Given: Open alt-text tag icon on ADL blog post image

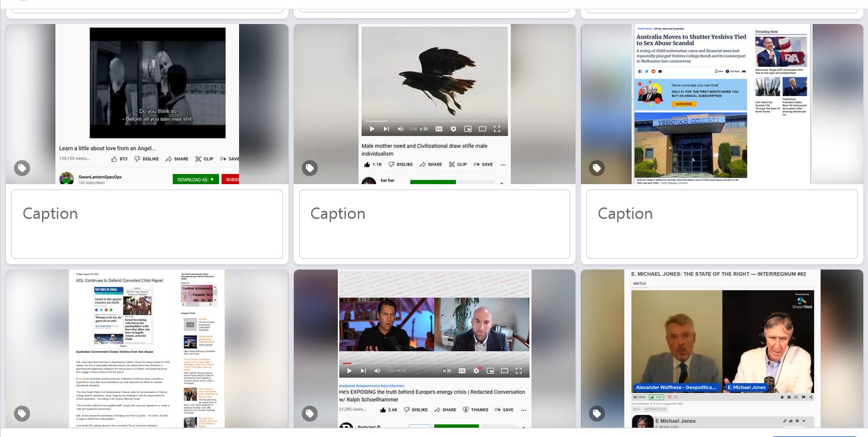Looking at the screenshot, I should click(22, 414).
